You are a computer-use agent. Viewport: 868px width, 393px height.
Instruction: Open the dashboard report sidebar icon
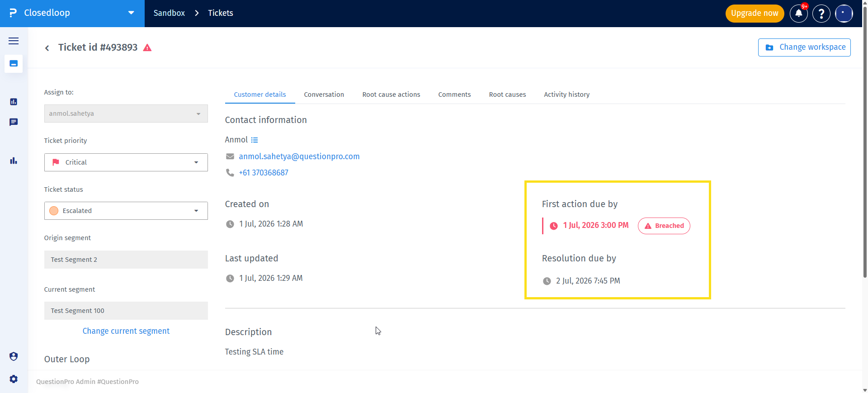(14, 102)
